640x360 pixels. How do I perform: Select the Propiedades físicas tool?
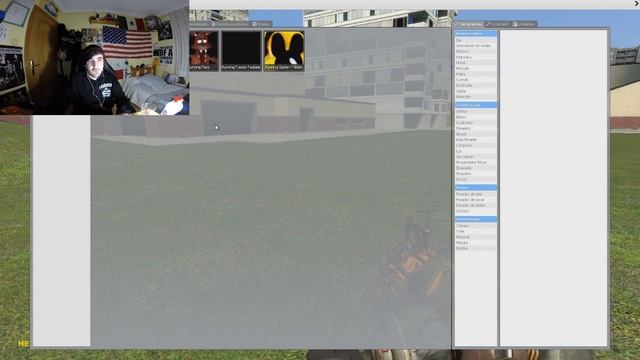point(476,162)
